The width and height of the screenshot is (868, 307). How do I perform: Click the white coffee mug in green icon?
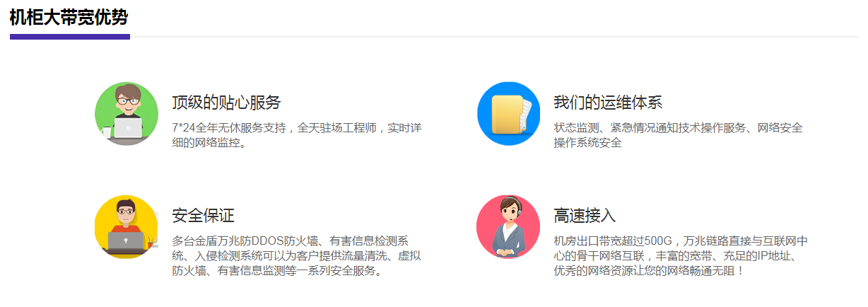[106, 132]
